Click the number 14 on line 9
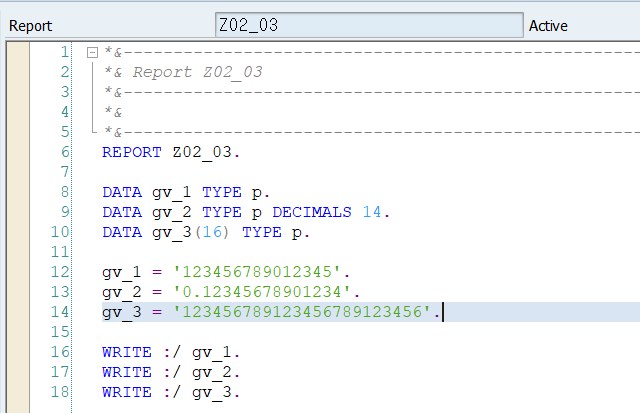The image size is (640, 413). (372, 212)
